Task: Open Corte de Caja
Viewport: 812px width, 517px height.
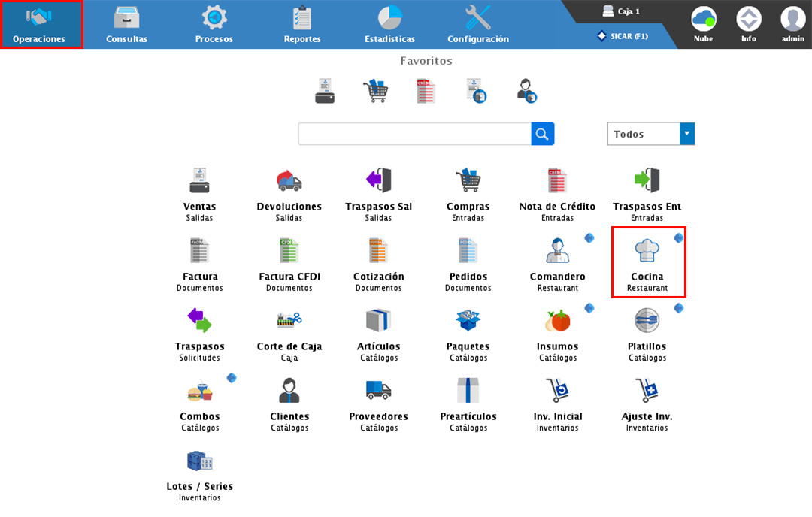Action: pos(289,321)
